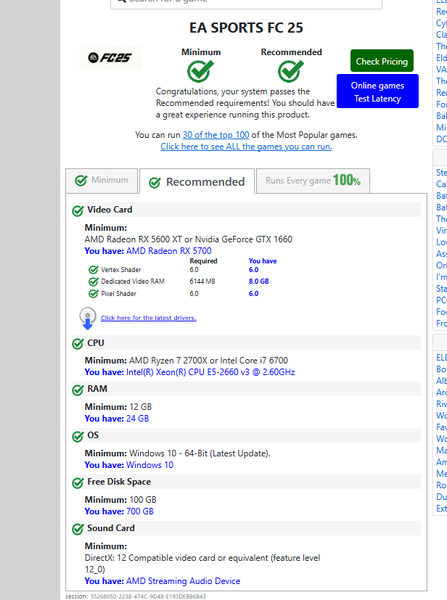Click the checkmark on the Recommended tab

pos(155,183)
